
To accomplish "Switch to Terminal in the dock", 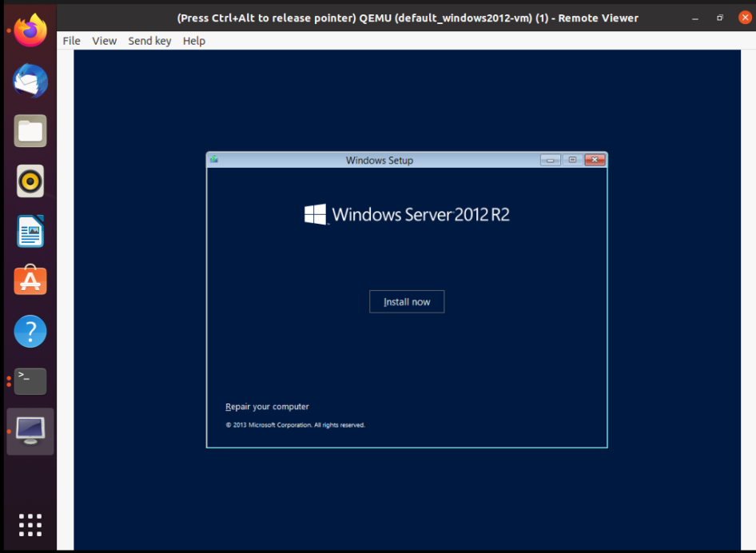I will [30, 381].
